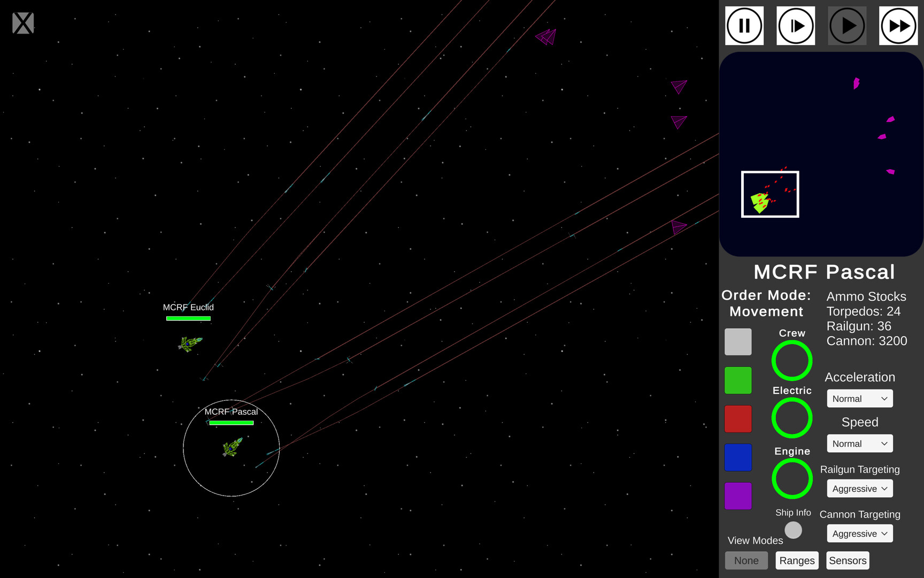This screenshot has width=924, height=578.
Task: Set view mode to None
Action: point(746,560)
